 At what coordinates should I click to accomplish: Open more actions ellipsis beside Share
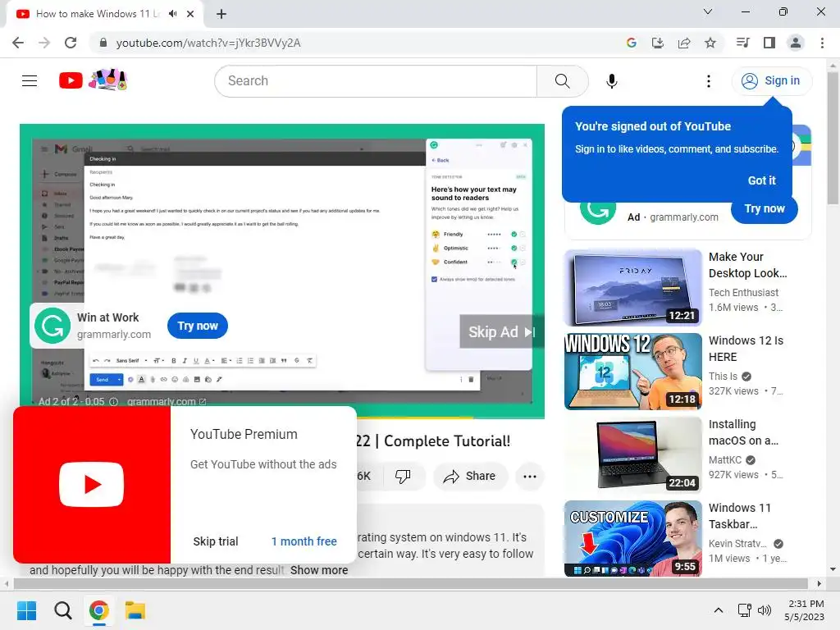tap(530, 477)
